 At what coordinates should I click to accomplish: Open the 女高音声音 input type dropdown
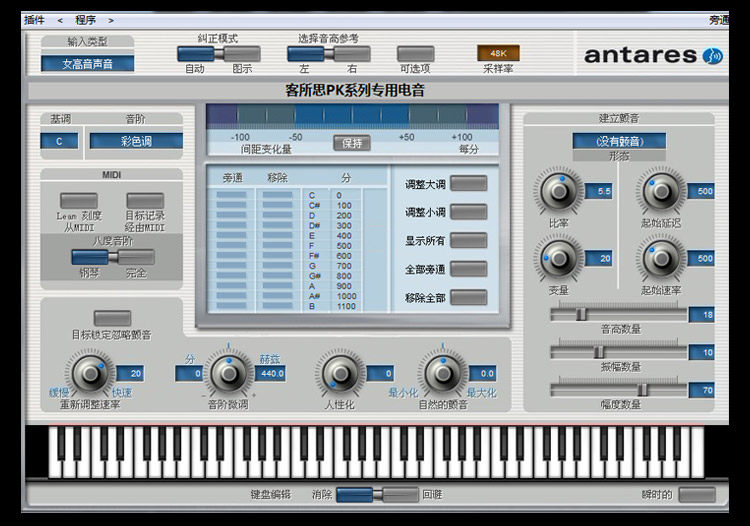(88, 64)
